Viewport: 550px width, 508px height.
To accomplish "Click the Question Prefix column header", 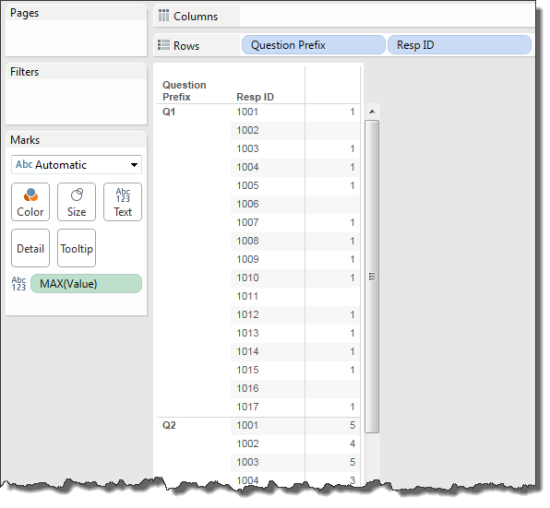I will 184,91.
